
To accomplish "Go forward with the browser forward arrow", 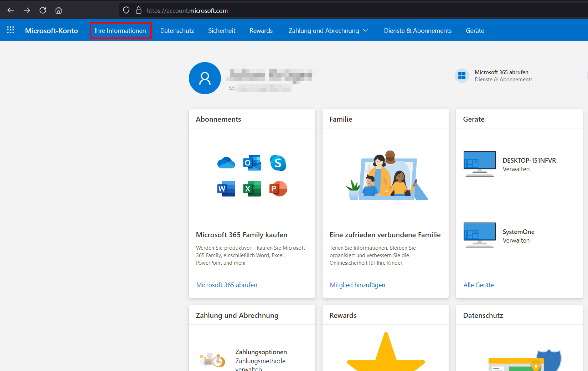I will click(x=27, y=10).
